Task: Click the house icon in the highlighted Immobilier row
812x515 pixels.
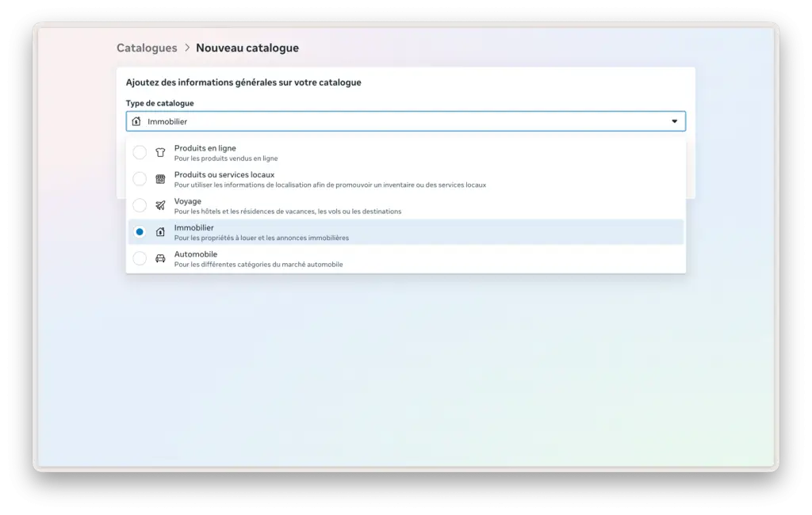Action: 160,232
